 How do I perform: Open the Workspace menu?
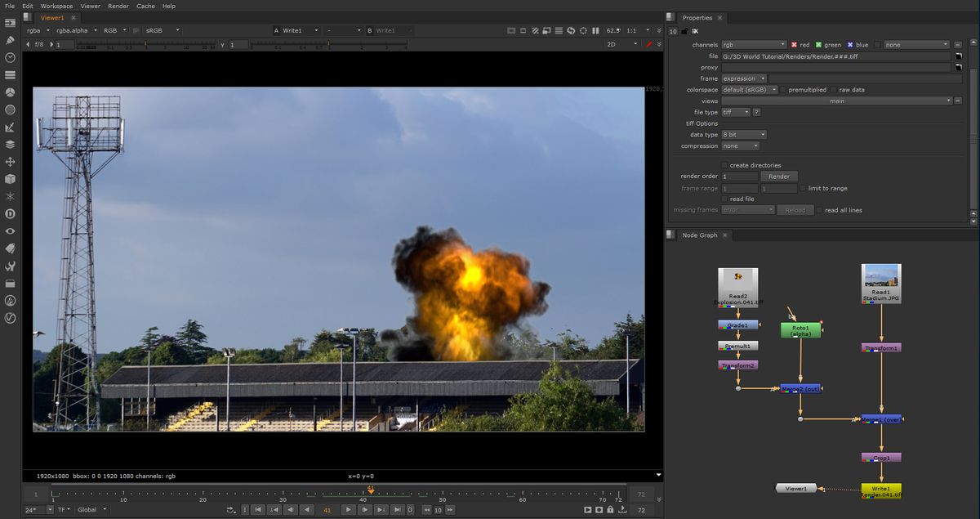(x=56, y=6)
